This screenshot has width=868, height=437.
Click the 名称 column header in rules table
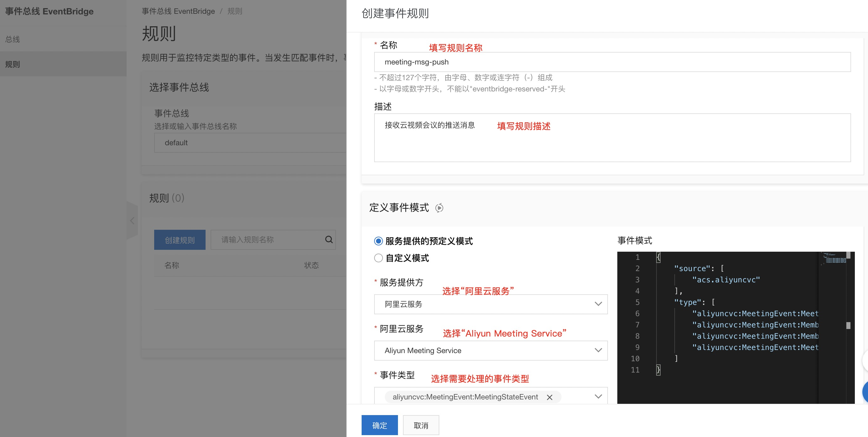pos(171,265)
